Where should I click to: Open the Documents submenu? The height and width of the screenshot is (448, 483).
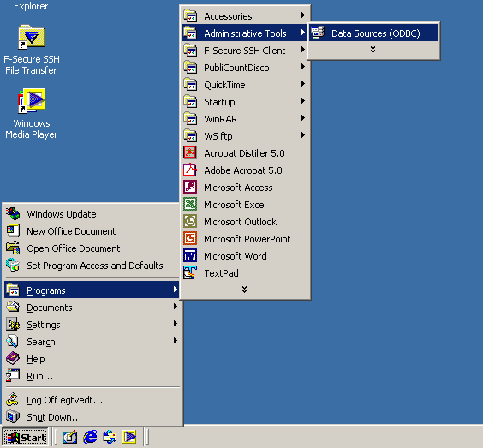coord(92,308)
